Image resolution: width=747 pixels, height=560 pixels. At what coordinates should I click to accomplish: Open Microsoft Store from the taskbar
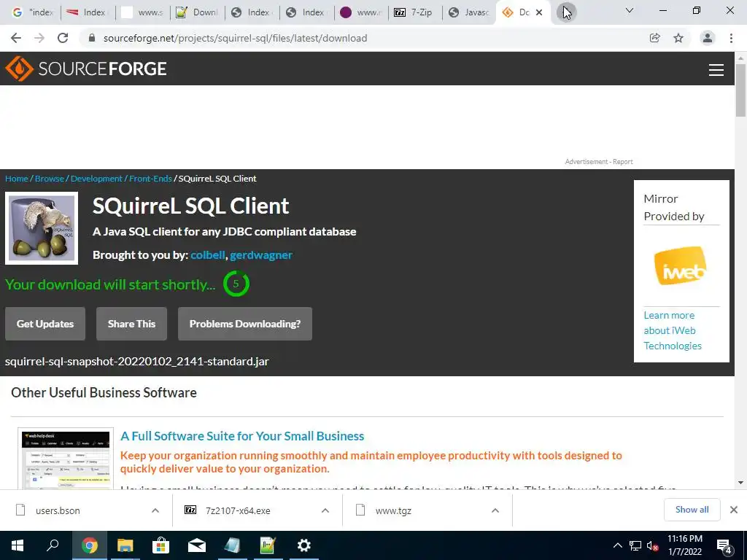160,545
